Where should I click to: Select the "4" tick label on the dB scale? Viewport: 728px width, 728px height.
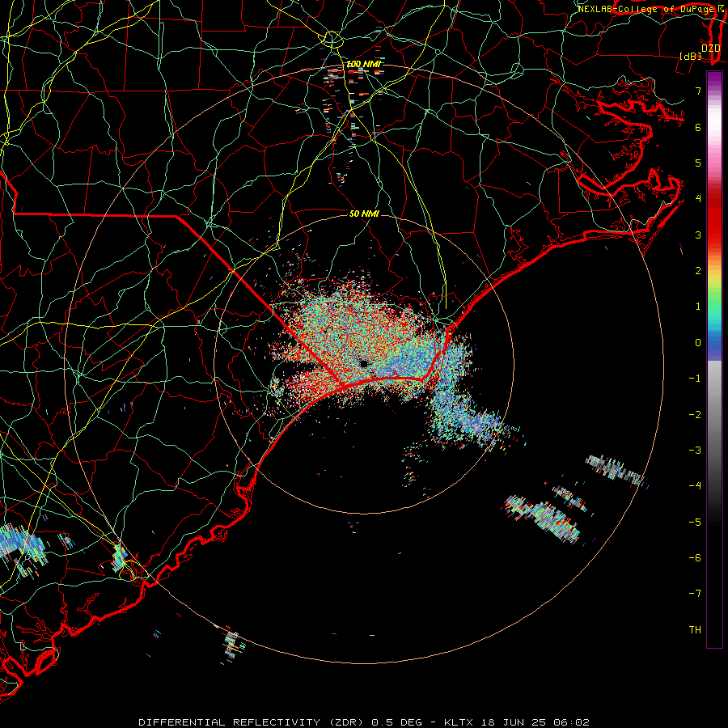(698, 199)
